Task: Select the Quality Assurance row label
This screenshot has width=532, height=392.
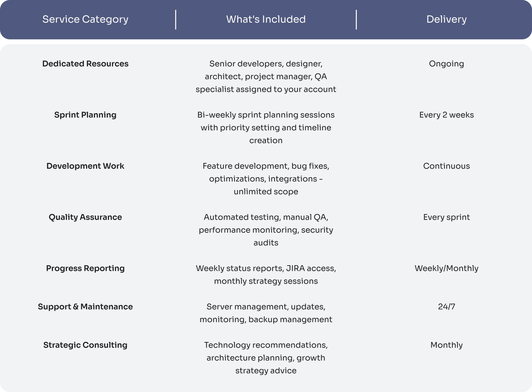Action: [x=85, y=217]
